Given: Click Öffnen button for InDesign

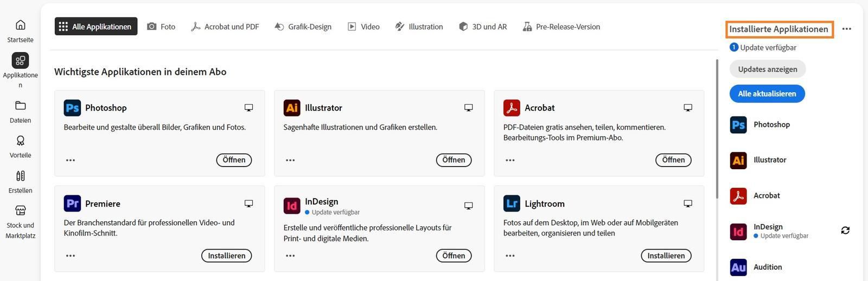Looking at the screenshot, I should coord(454,256).
